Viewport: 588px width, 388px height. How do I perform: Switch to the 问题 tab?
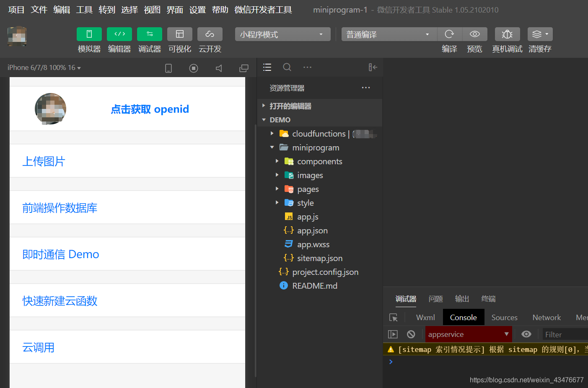click(x=436, y=299)
